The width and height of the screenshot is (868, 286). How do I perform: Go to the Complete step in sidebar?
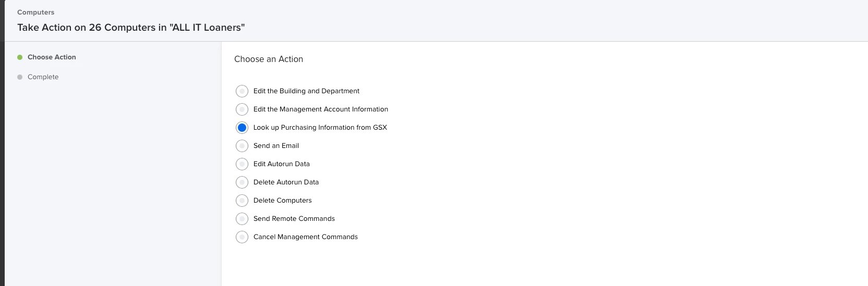coord(43,77)
